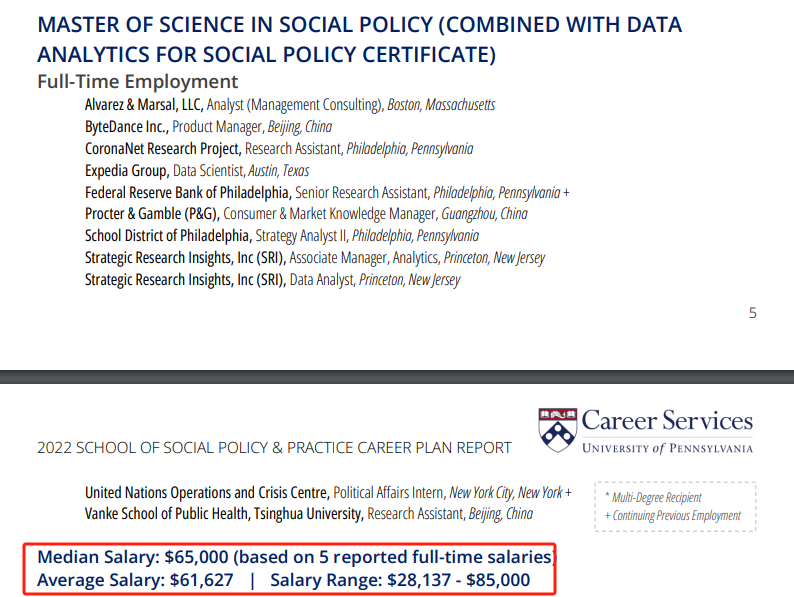
Task: Click the 2022 Career Plan Report header
Action: tap(274, 448)
